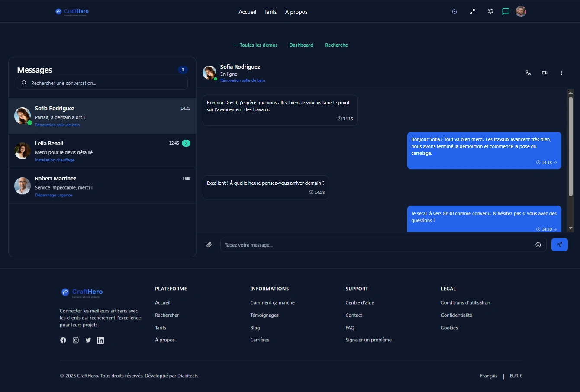The image size is (580, 392).
Task: Open Centre d'aide link
Action: click(x=360, y=303)
